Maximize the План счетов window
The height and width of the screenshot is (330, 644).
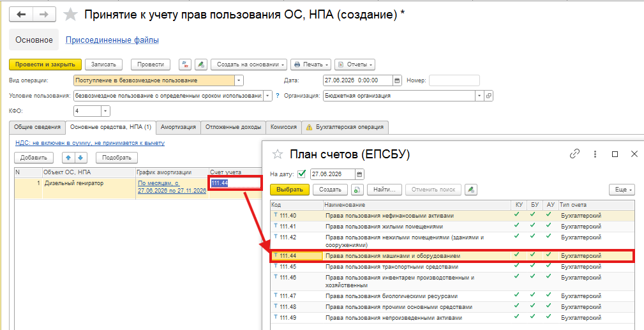pos(615,154)
